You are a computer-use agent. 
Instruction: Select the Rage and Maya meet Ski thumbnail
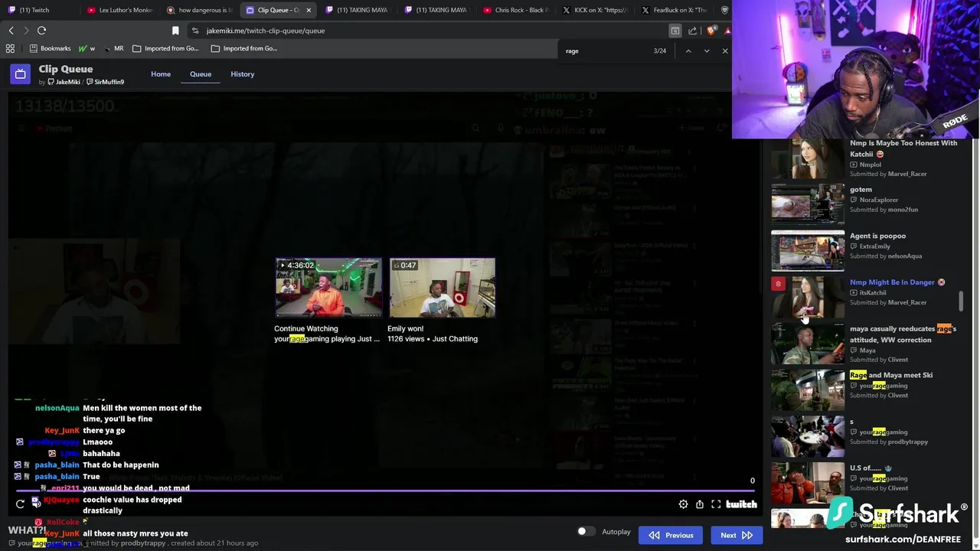pyautogui.click(x=808, y=390)
